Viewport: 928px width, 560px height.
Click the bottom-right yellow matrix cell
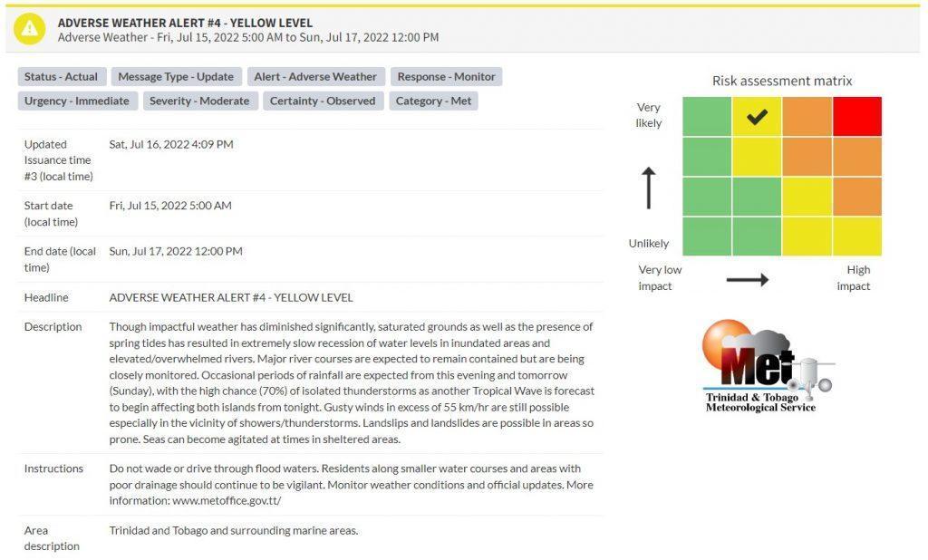[x=857, y=237]
